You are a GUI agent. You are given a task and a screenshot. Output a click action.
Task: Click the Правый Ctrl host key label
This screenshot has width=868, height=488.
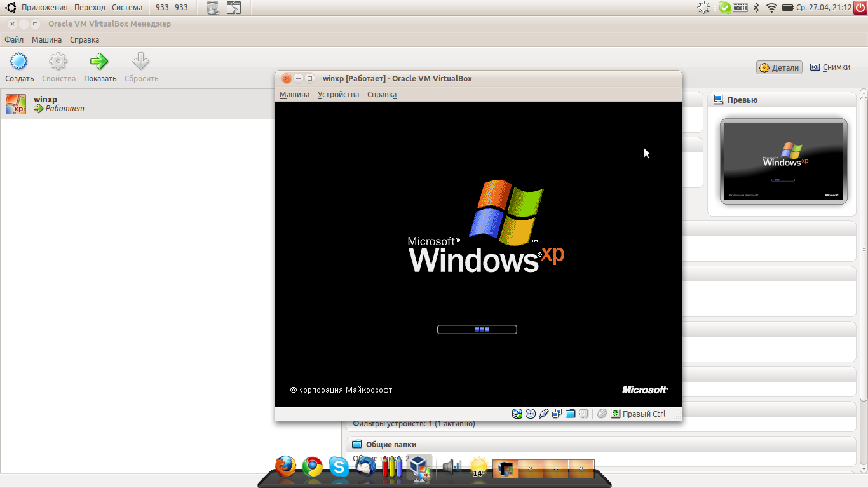click(644, 414)
